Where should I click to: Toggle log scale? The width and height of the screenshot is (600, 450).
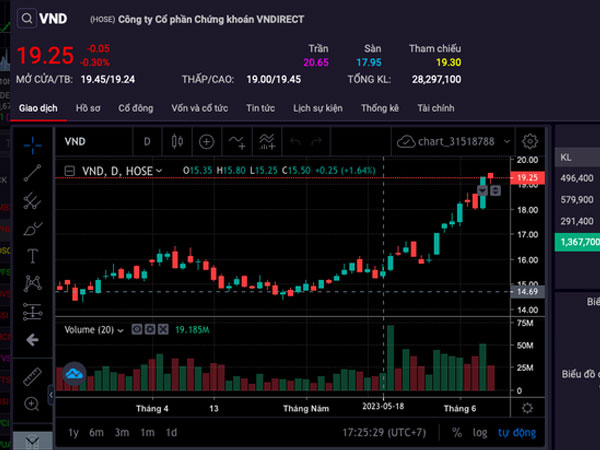pyautogui.click(x=480, y=433)
